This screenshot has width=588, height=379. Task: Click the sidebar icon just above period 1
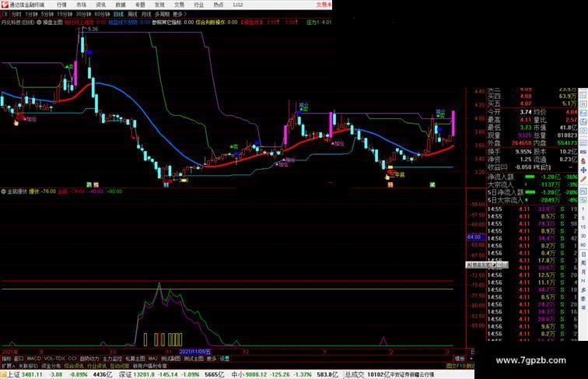click(x=583, y=201)
